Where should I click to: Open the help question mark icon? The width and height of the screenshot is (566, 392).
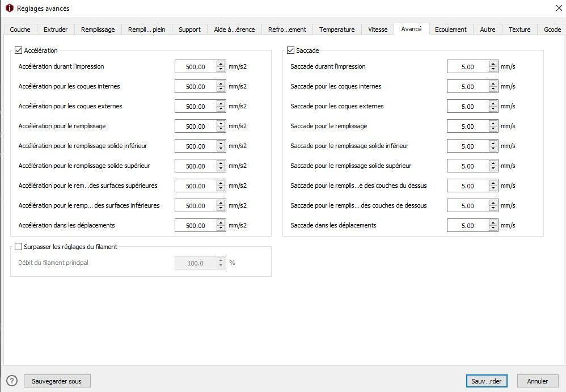click(12, 381)
